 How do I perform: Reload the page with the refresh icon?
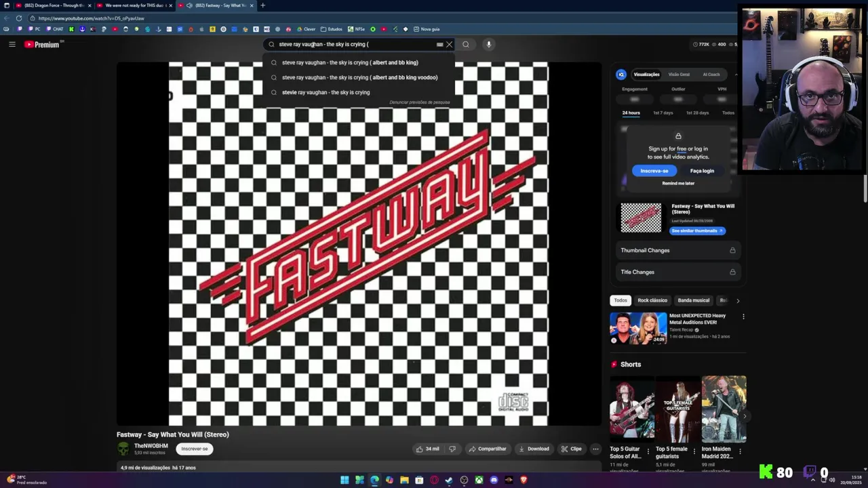coord(18,18)
